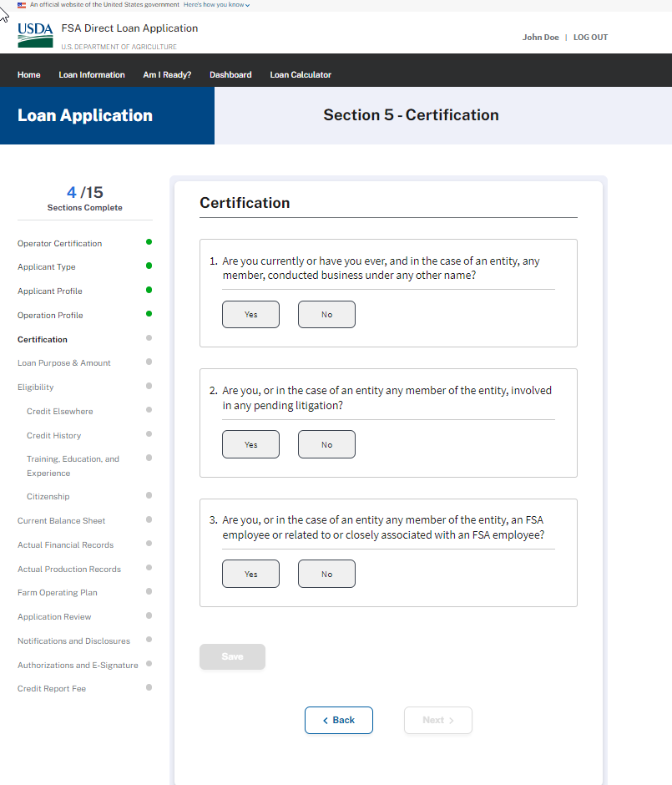Click green status dot beside Applicant Type
The image size is (672, 785).
pyautogui.click(x=149, y=266)
